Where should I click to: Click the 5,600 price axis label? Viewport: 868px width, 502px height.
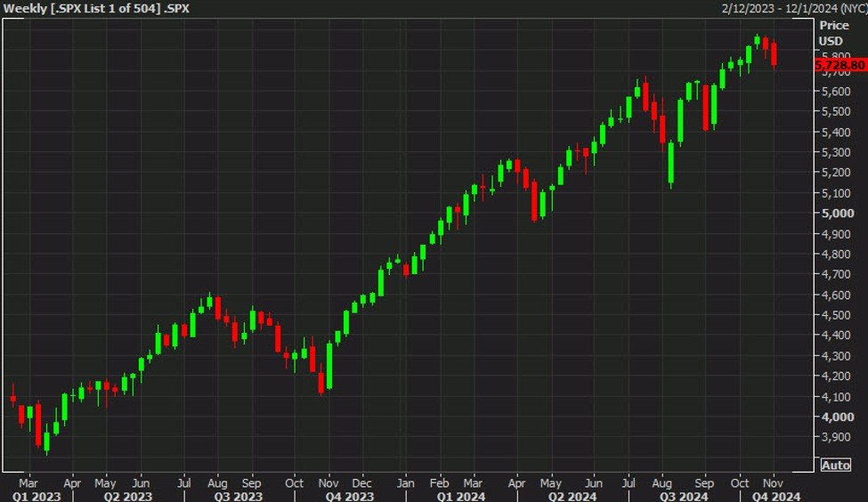(x=835, y=92)
